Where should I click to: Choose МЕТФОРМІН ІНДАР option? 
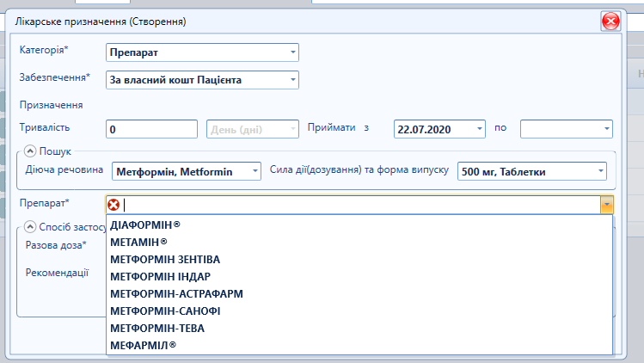click(359, 277)
